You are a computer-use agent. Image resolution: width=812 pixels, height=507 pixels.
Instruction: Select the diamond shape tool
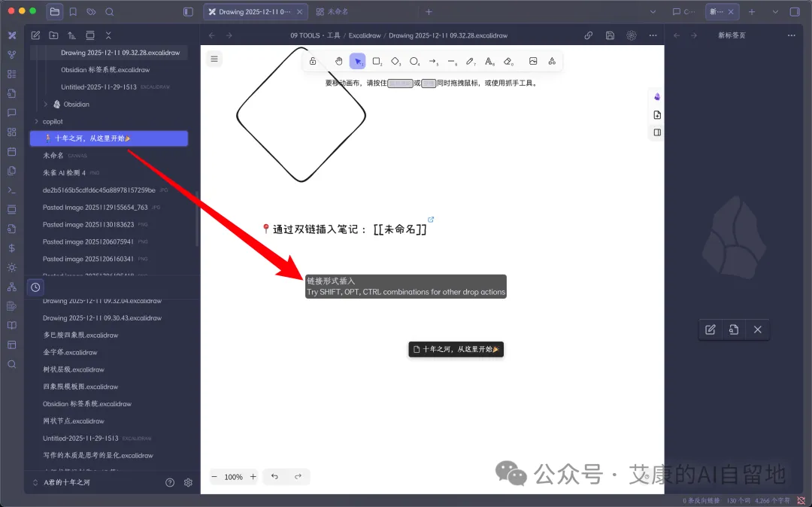coord(395,61)
